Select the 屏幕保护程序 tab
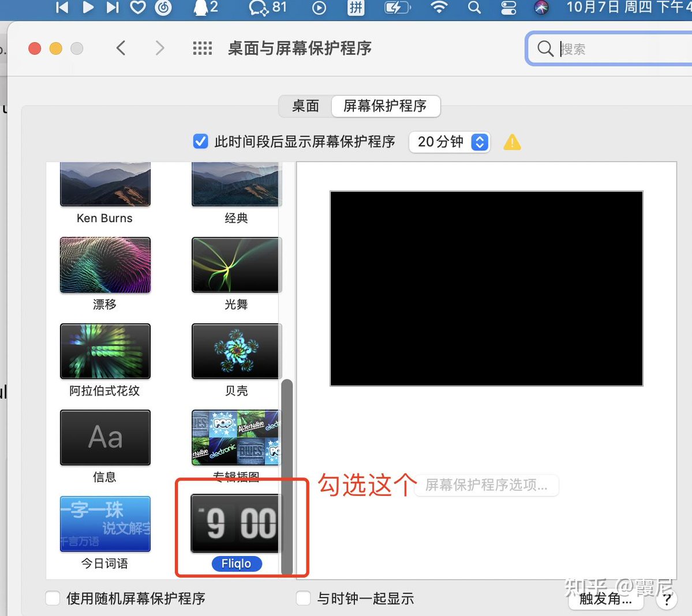Image resolution: width=692 pixels, height=616 pixels. tap(386, 106)
